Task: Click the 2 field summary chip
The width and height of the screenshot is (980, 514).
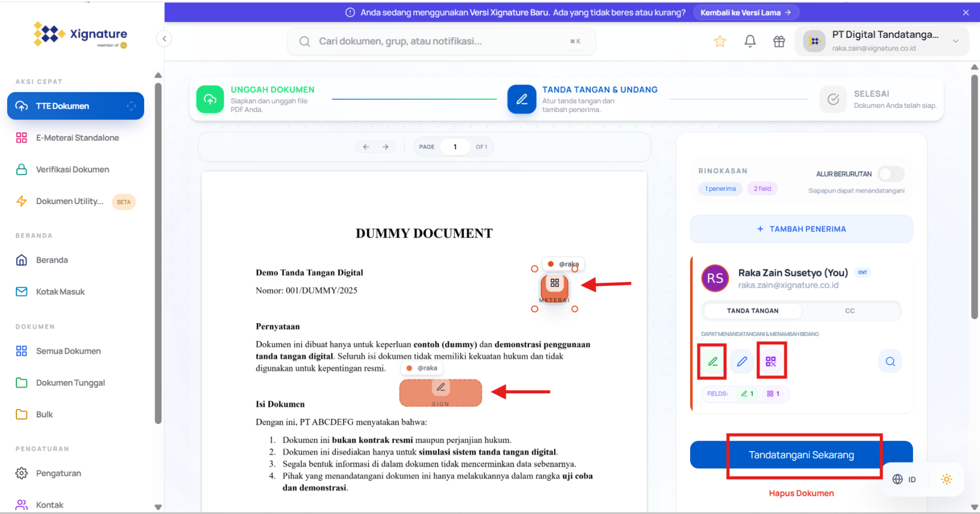Action: pyautogui.click(x=762, y=188)
